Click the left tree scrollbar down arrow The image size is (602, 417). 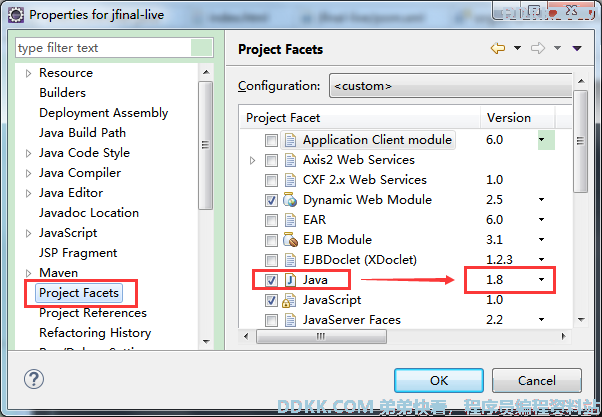click(206, 341)
